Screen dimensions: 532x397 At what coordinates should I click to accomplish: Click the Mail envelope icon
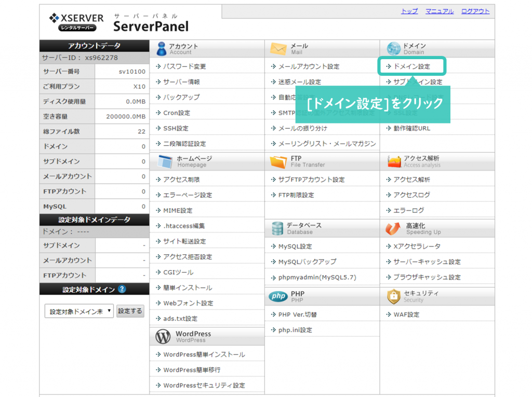click(x=278, y=48)
